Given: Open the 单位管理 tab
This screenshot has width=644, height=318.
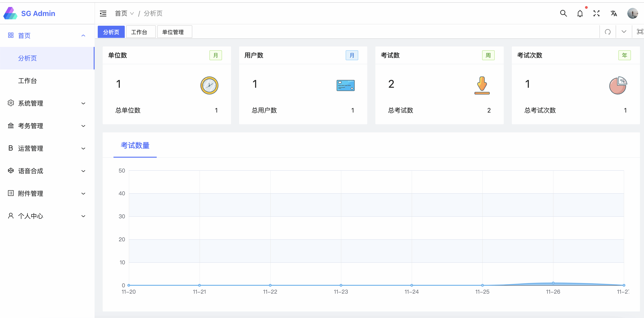Looking at the screenshot, I should [174, 32].
